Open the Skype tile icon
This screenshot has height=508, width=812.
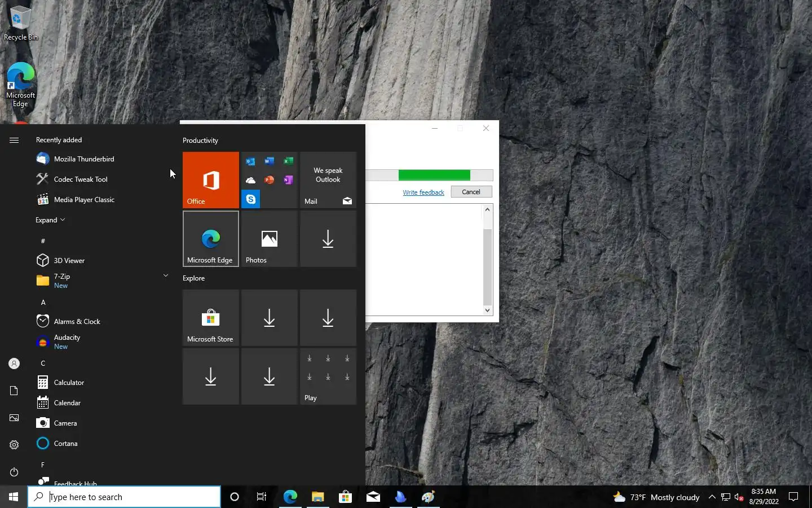point(251,199)
